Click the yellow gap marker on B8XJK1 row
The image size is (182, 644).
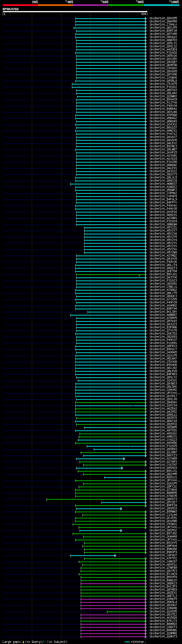139,275
